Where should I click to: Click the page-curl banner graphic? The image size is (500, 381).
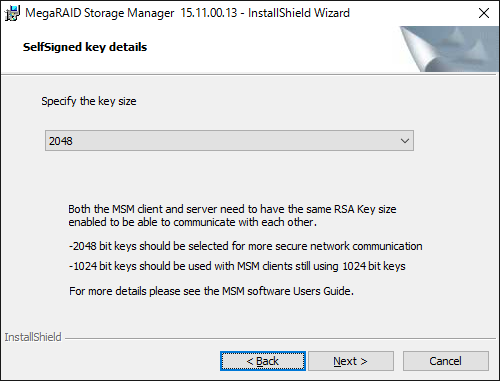(448, 49)
